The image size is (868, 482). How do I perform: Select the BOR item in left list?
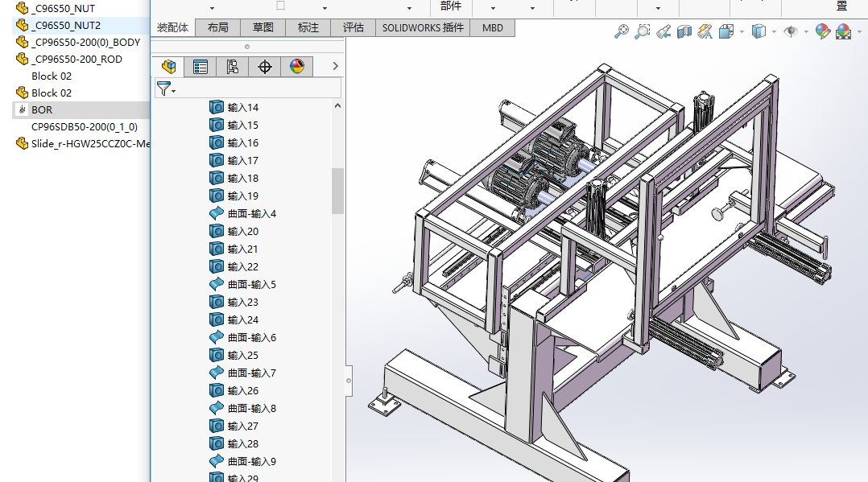click(x=42, y=110)
